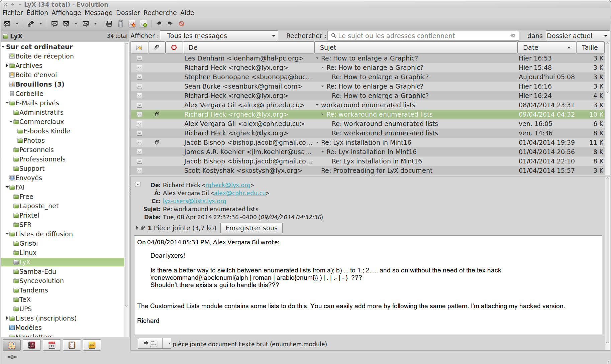Viewport: 611px width, 364px height.
Task: Mark message as junk with flame icon
Action: click(x=132, y=24)
